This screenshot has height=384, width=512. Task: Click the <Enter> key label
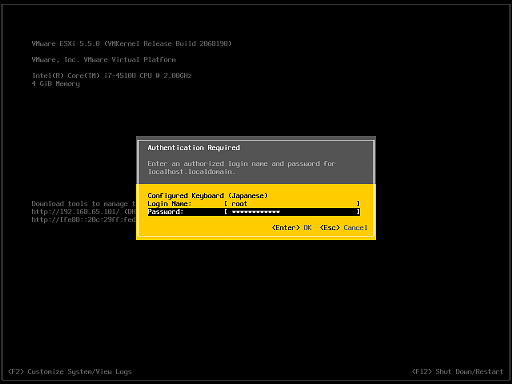click(286, 228)
